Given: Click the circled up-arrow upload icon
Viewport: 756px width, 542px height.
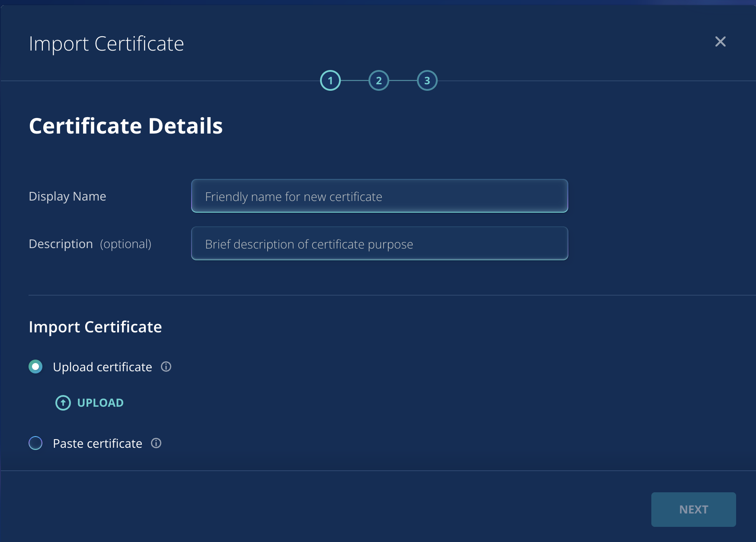Looking at the screenshot, I should tap(63, 403).
